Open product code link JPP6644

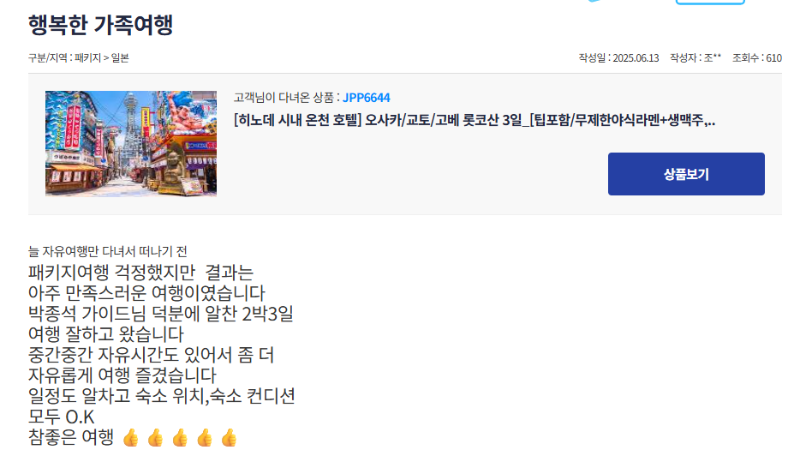[366, 97]
